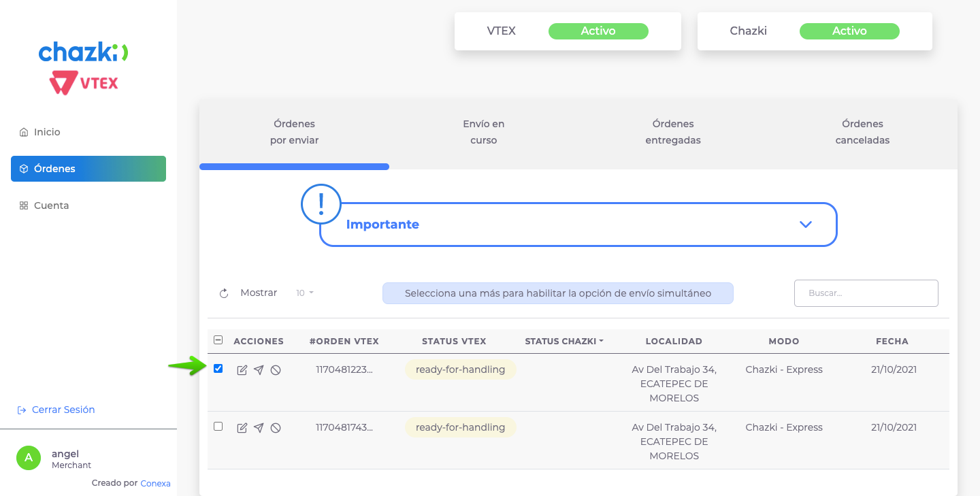Click Cerrar Sesión link
The image size is (980, 496).
point(56,410)
